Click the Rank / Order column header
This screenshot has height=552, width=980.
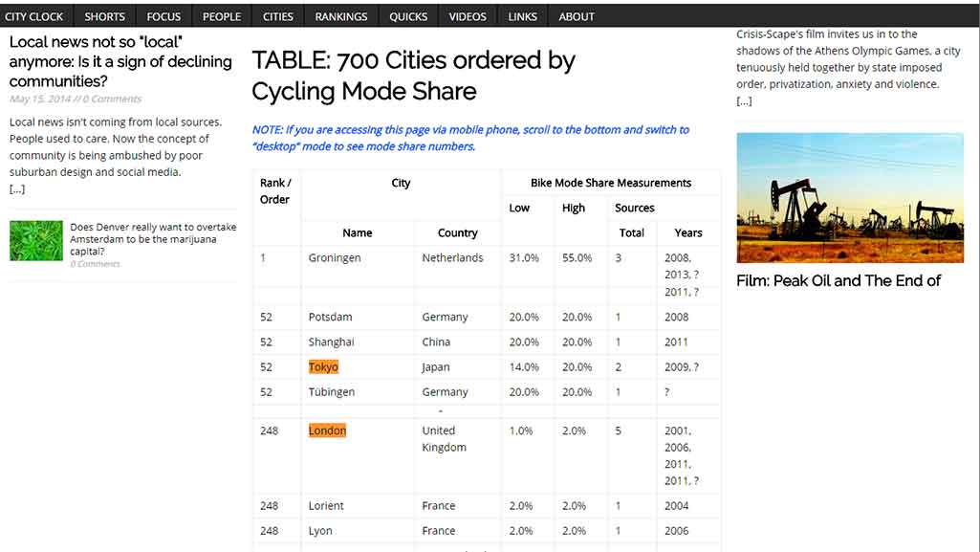tap(275, 190)
